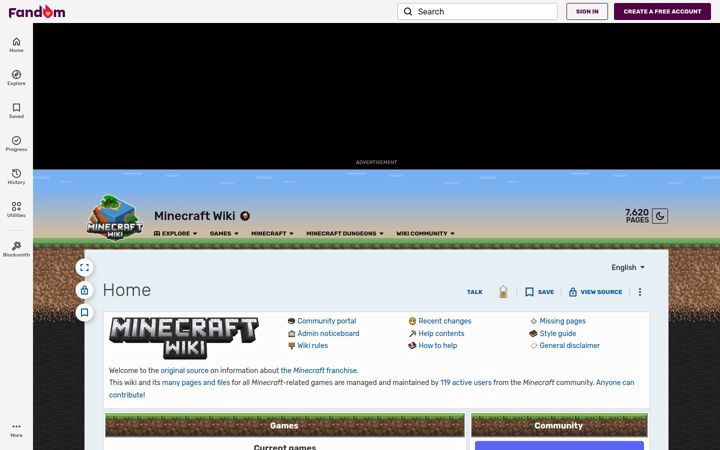This screenshot has height=450, width=720.
Task: Click the Sign In button
Action: pos(587,11)
